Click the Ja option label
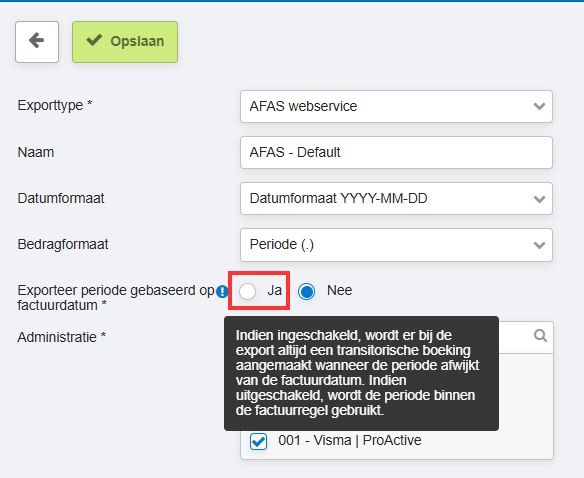Viewport: 584px width, 478px height. click(x=274, y=291)
